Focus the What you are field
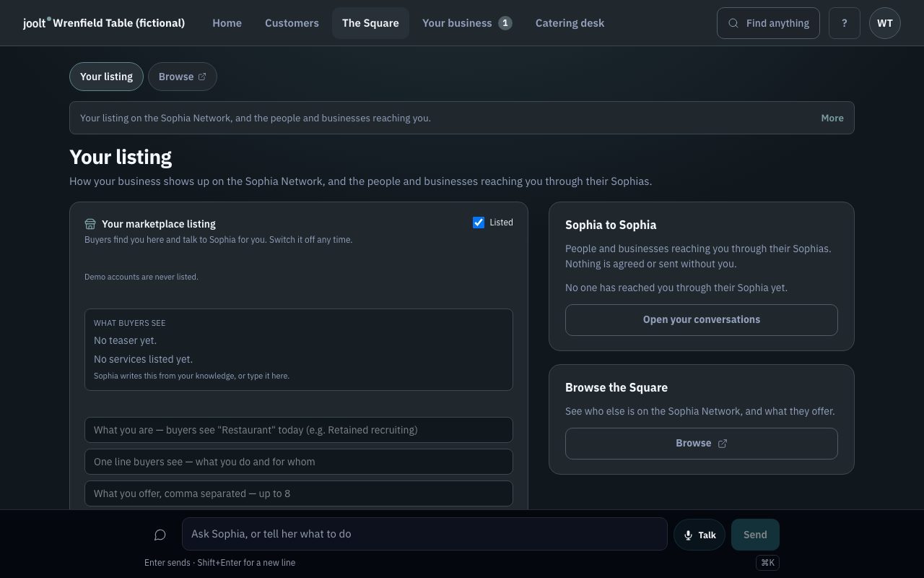The height and width of the screenshot is (578, 924). 299,430
